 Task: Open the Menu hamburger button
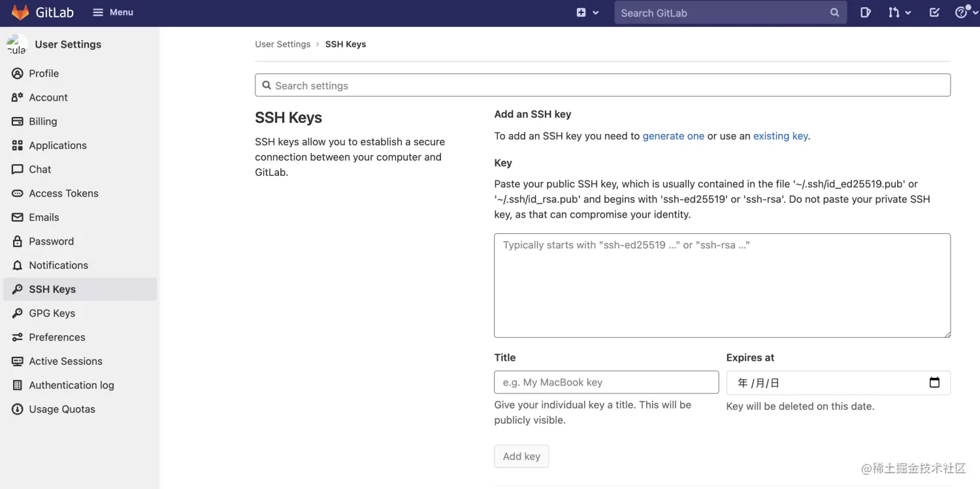pos(113,12)
